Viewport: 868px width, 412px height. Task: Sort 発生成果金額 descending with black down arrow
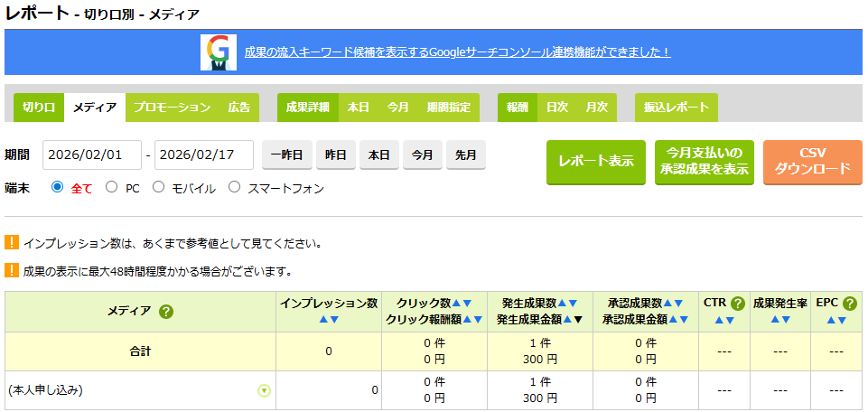pyautogui.click(x=578, y=319)
